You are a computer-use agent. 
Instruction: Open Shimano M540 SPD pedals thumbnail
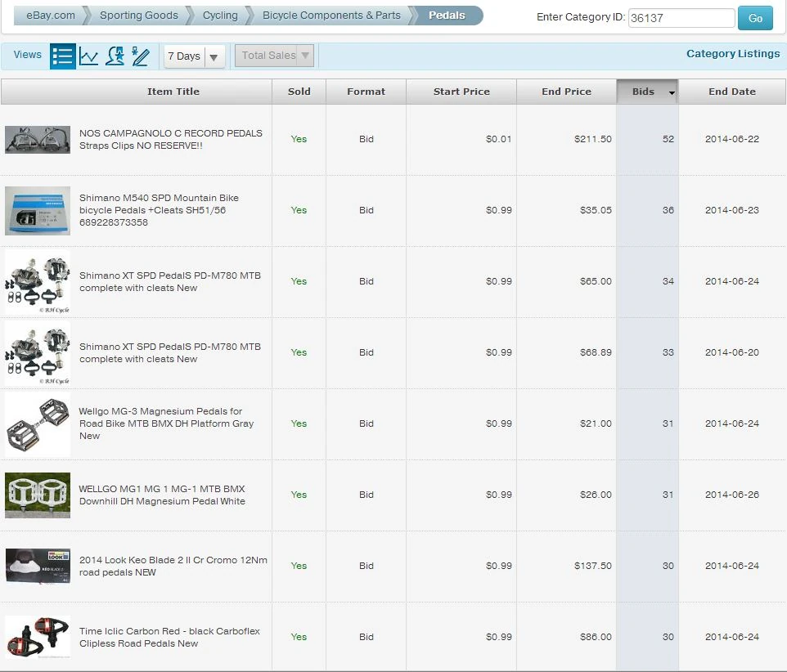(x=38, y=211)
